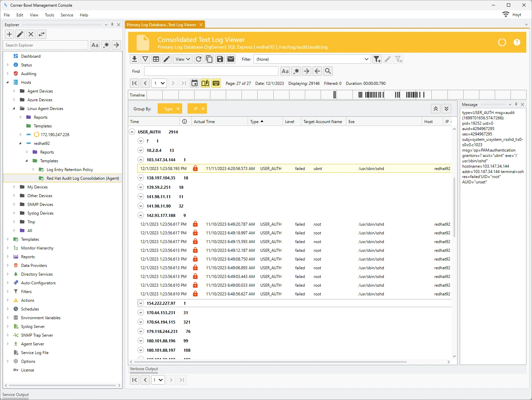Click the email envelope icon
Viewport: 532px width, 400px height.
pos(231,59)
